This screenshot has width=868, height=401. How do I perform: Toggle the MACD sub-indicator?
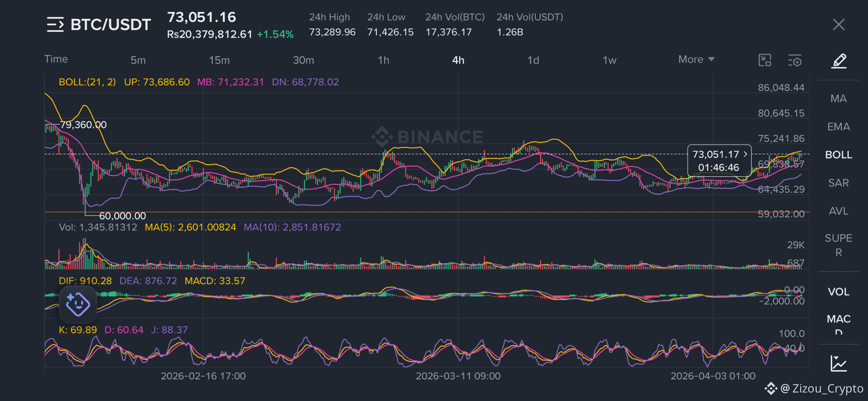838,324
